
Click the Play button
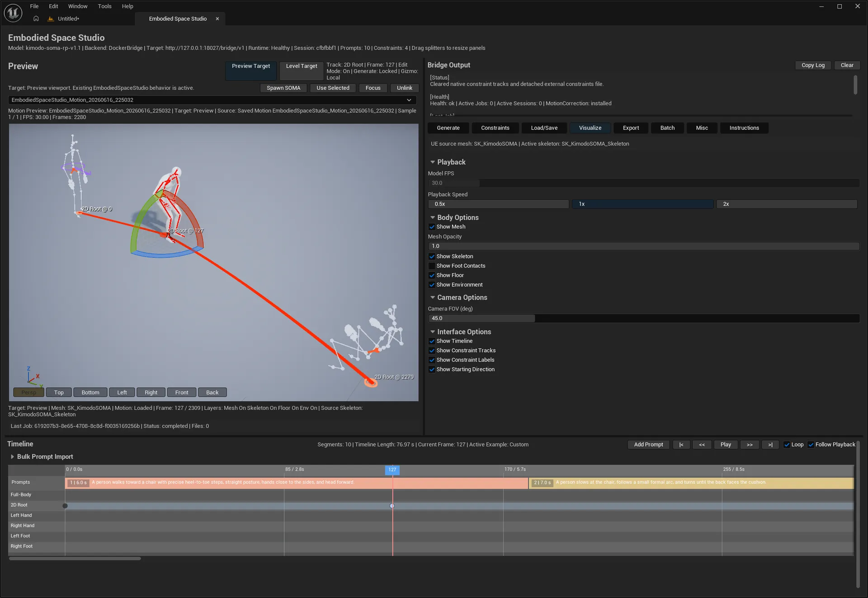pyautogui.click(x=726, y=445)
